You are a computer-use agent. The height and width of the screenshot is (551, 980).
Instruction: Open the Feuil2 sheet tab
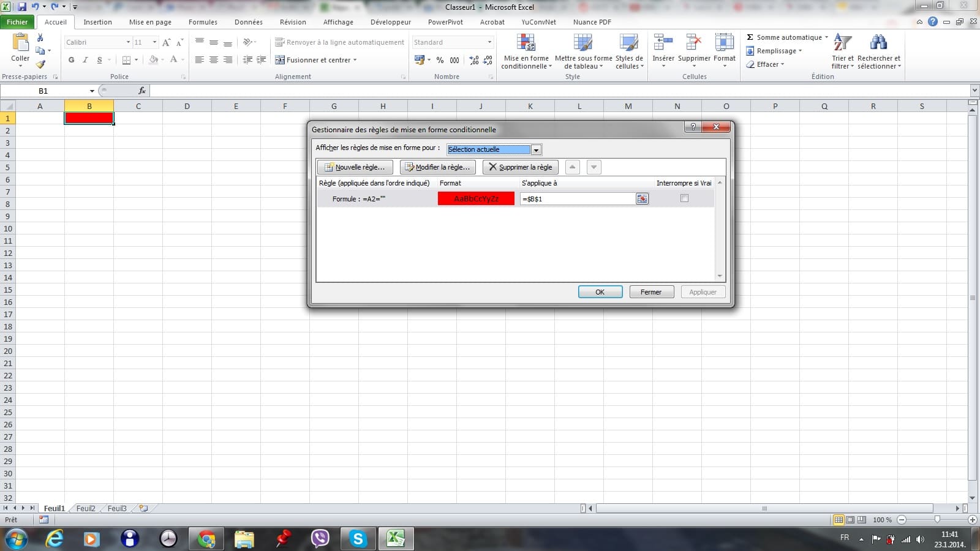point(86,508)
